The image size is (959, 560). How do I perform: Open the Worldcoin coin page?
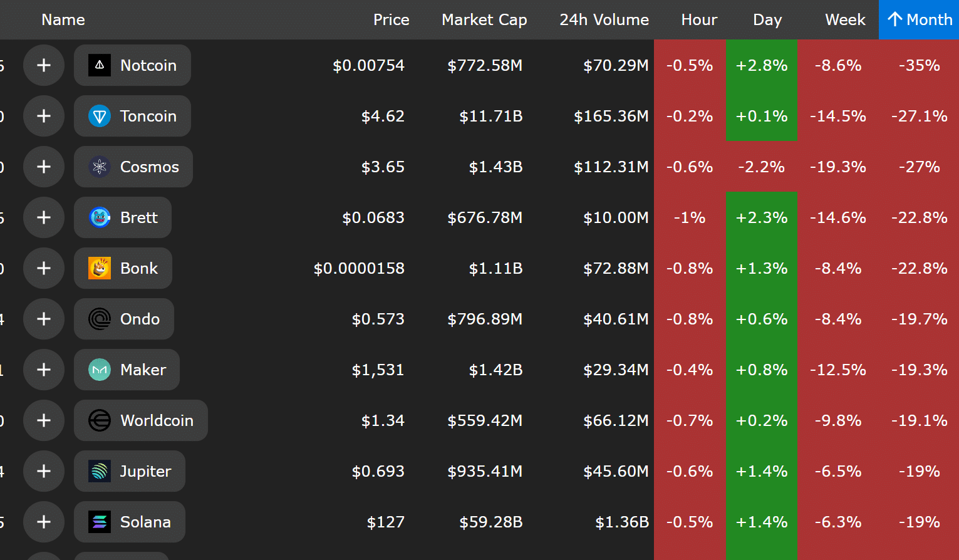(157, 420)
